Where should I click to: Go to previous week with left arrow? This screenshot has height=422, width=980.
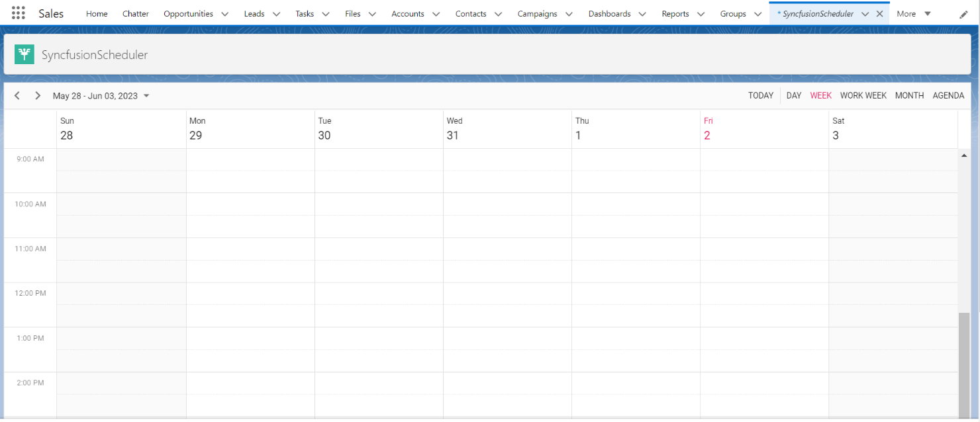click(x=17, y=96)
